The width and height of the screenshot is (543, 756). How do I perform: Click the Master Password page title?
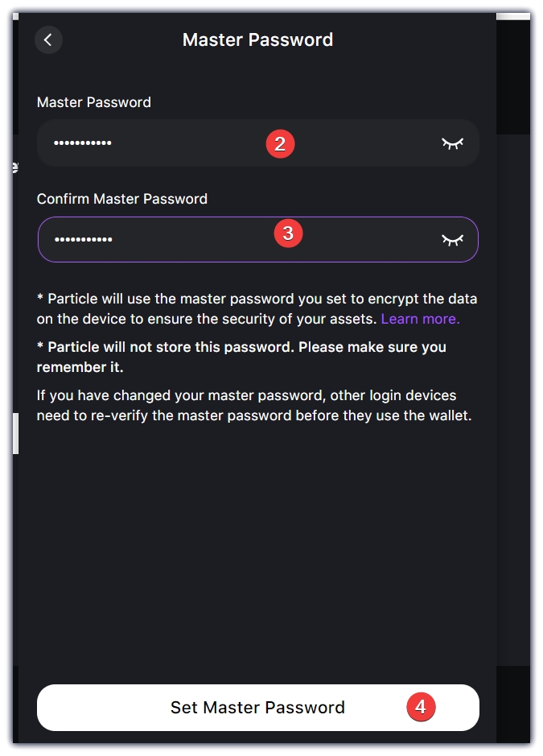[x=257, y=39]
